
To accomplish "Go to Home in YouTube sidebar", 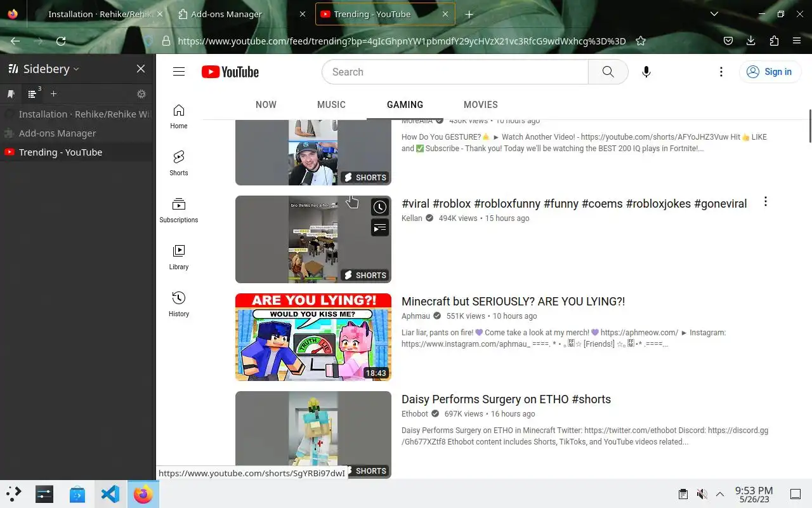I will [179, 117].
